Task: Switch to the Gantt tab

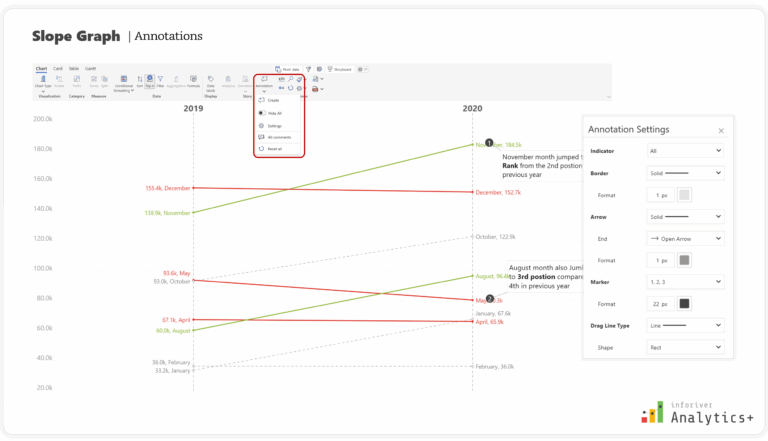Action: (x=90, y=68)
